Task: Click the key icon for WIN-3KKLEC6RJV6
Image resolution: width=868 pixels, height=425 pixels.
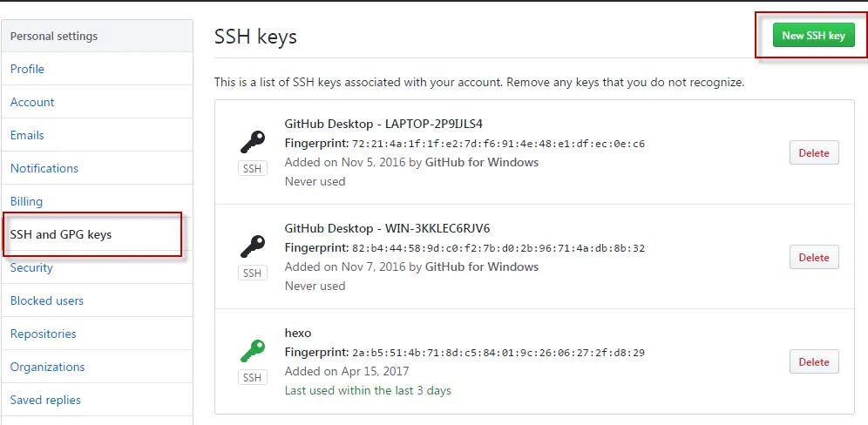Action: pos(252,247)
